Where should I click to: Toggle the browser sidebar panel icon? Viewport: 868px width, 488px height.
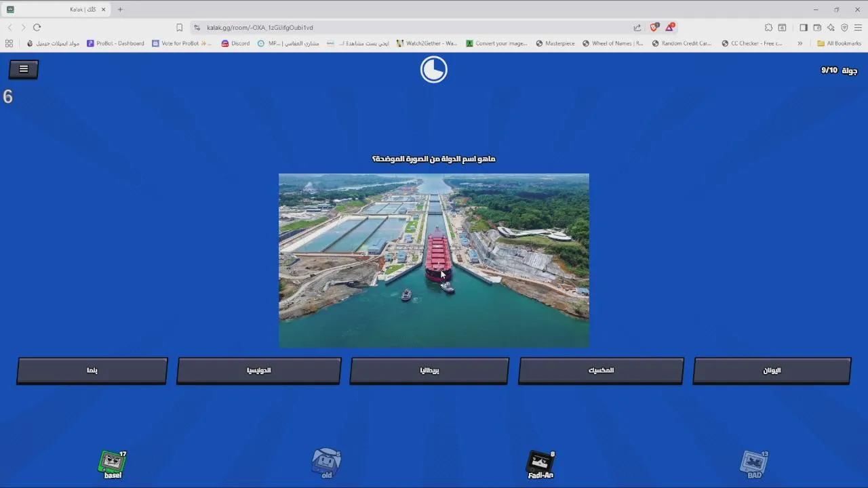tap(804, 28)
